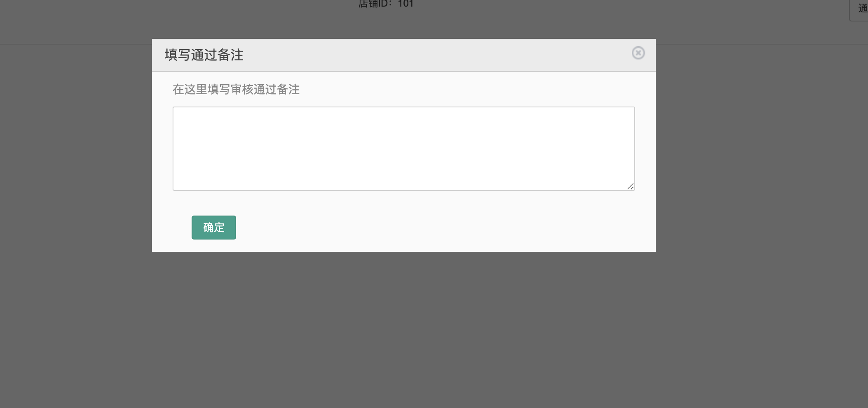Dismiss modal using circular close icon in header

[x=638, y=53]
